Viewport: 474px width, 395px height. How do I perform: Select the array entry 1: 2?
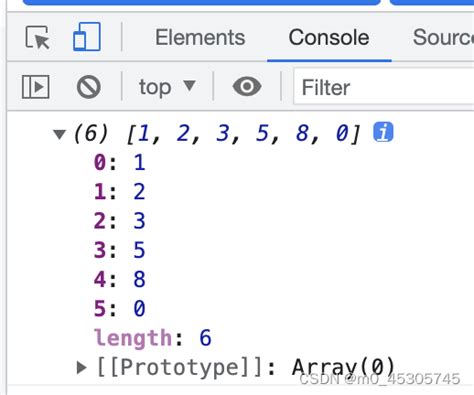tap(120, 192)
